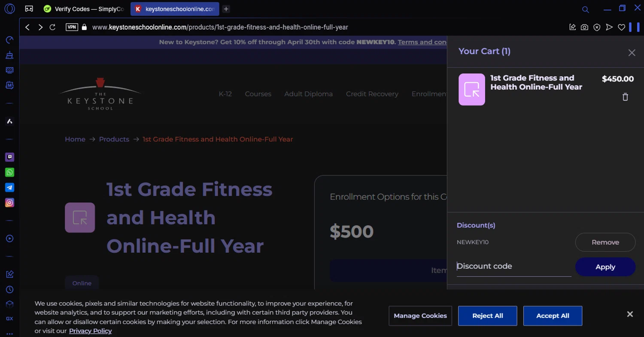Apply the discount code
This screenshot has height=337, width=644.
pyautogui.click(x=605, y=267)
